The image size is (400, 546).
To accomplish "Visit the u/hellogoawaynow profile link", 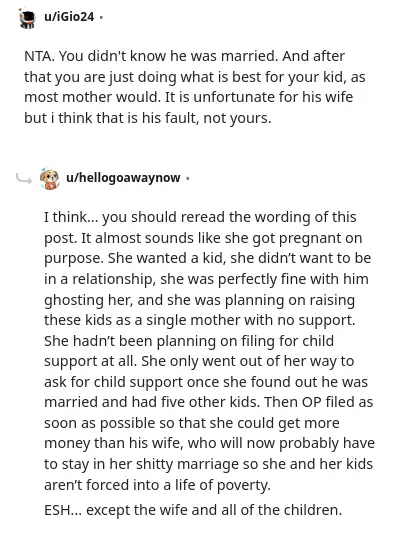I will [123, 178].
